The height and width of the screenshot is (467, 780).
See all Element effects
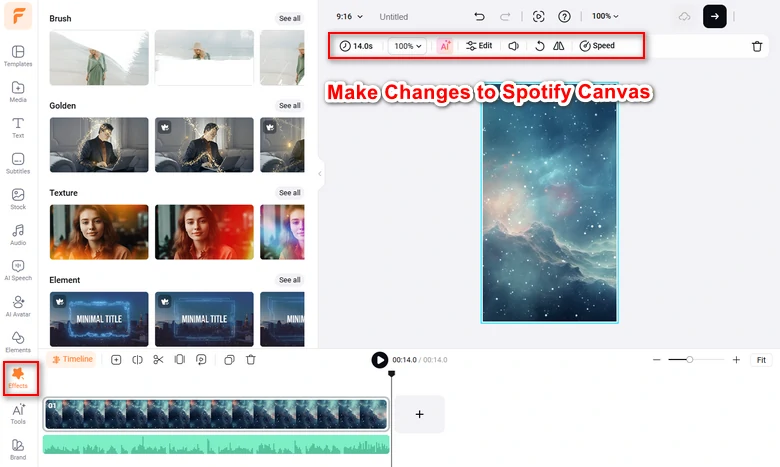[x=290, y=280]
